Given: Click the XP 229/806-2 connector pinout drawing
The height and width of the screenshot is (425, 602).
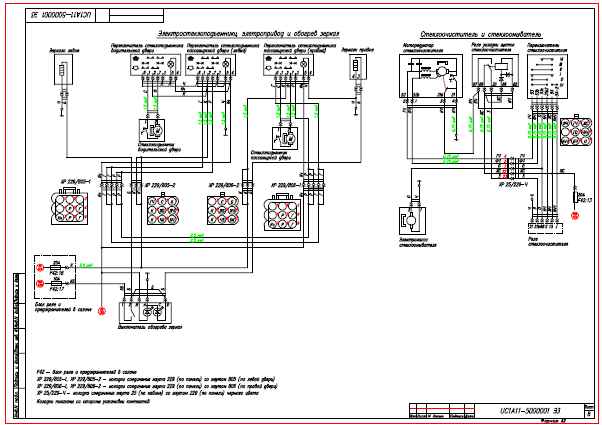Looking at the screenshot, I should point(223,208).
